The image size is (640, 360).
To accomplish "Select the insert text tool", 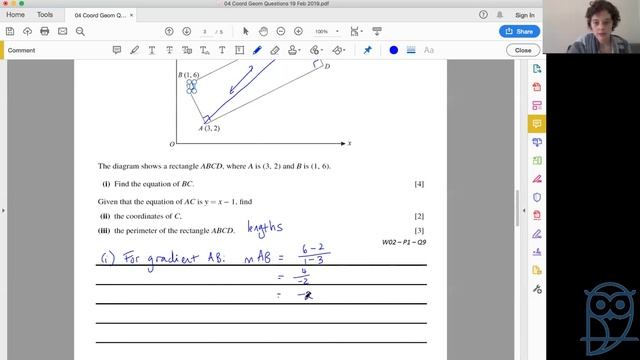I will tap(204, 50).
